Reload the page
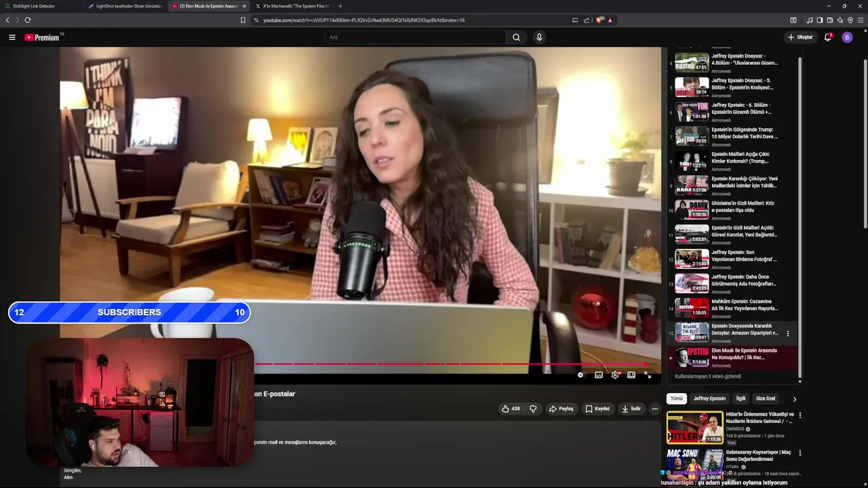This screenshot has height=488, width=868. coord(28,20)
